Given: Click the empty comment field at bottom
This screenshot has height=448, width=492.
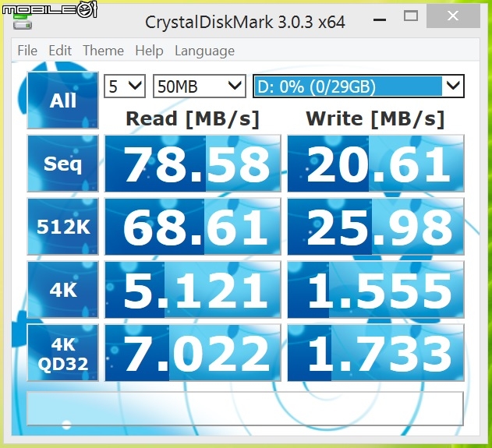Looking at the screenshot, I should (245, 408).
